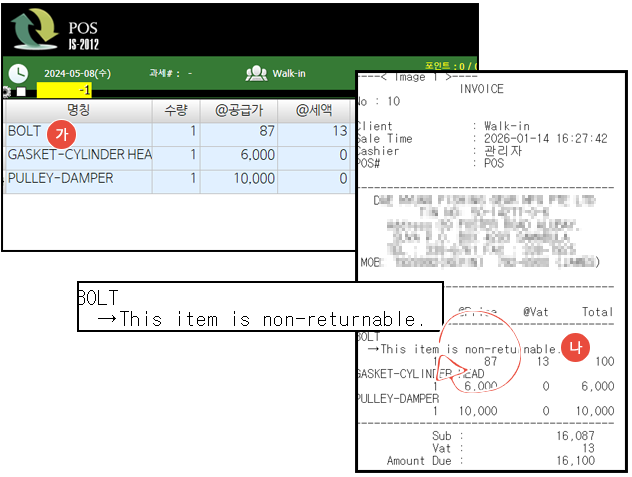
Task: Click sale time 2026-01-14 16:27:42 on receipt
Action: 545,139
